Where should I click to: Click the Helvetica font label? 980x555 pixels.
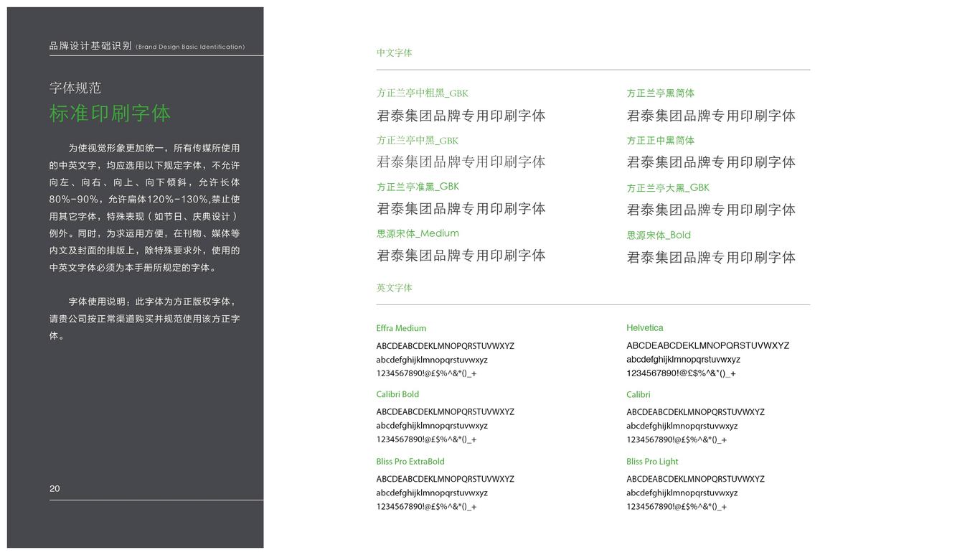tap(645, 327)
